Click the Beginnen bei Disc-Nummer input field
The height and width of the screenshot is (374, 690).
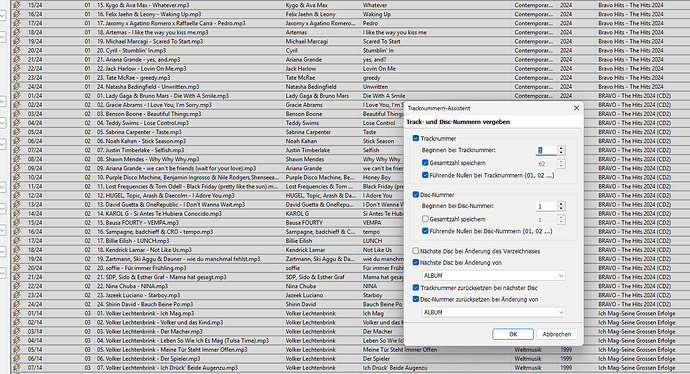[547, 206]
